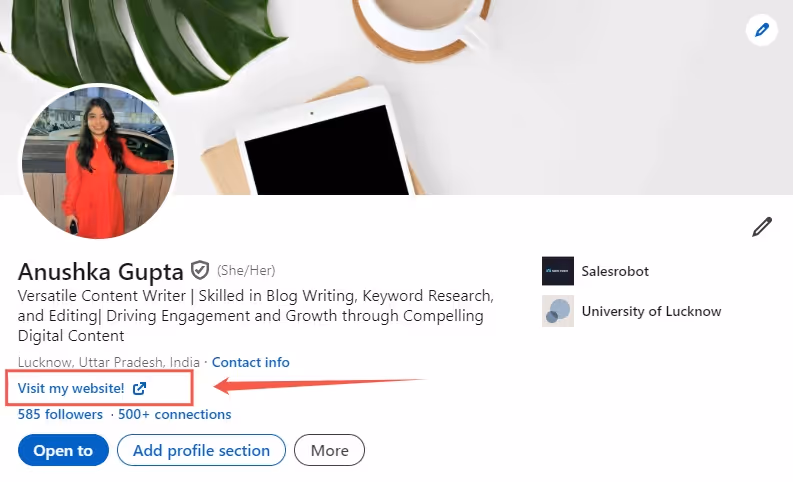Click the Versatile Content Writer headline text
This screenshot has height=482, width=793.
pos(256,316)
